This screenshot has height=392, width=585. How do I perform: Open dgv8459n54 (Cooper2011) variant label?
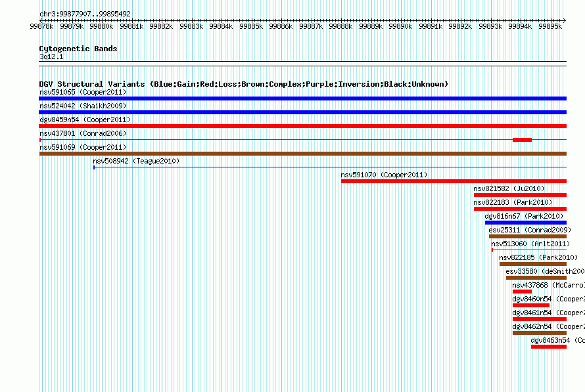point(85,120)
